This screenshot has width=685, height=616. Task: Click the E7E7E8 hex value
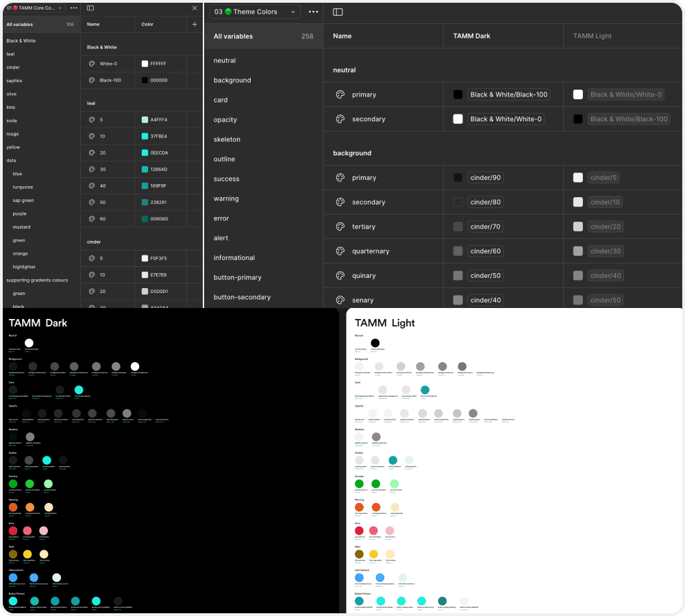pyautogui.click(x=158, y=275)
